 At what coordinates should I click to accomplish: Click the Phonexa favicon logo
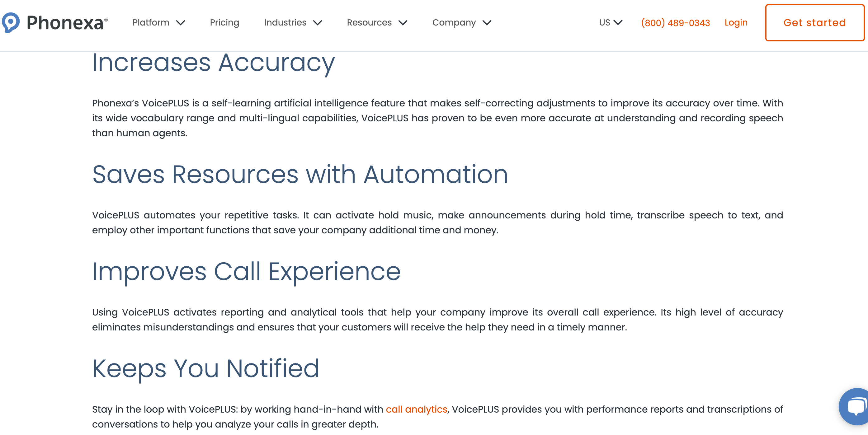[x=11, y=22]
